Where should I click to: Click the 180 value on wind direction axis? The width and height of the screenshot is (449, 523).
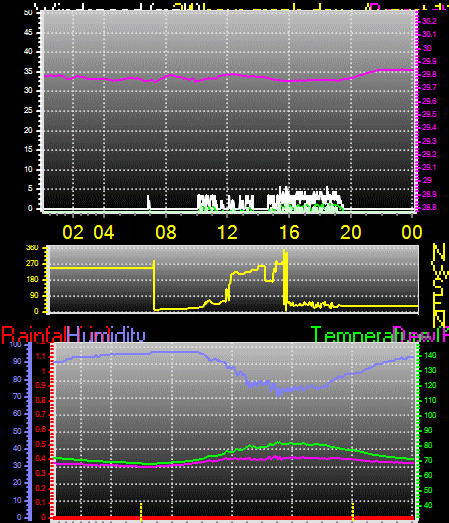[x=32, y=280]
